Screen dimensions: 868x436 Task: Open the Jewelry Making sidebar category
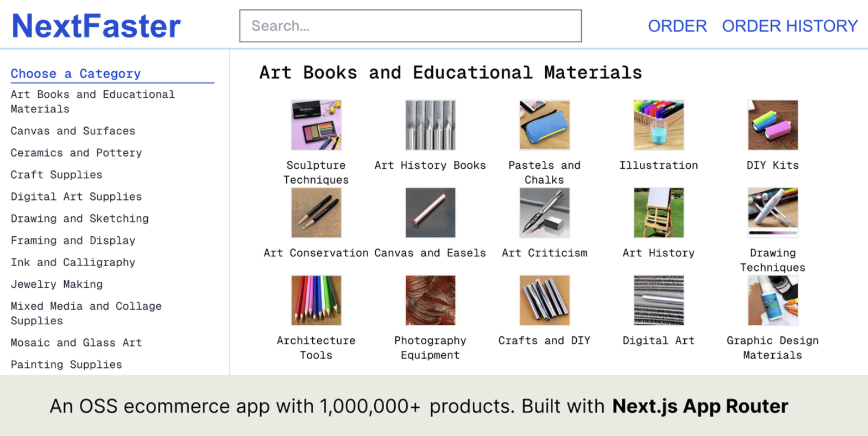pos(57,284)
